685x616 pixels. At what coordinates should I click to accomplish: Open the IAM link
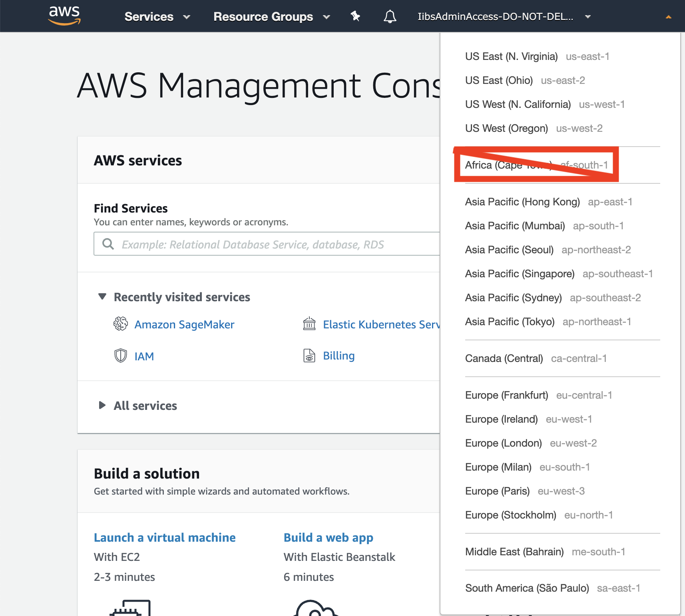pyautogui.click(x=144, y=356)
